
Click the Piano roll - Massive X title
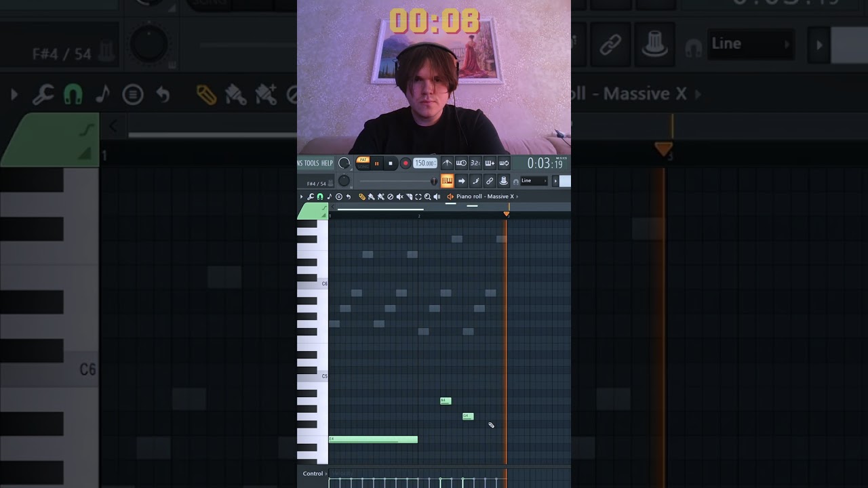(x=485, y=197)
